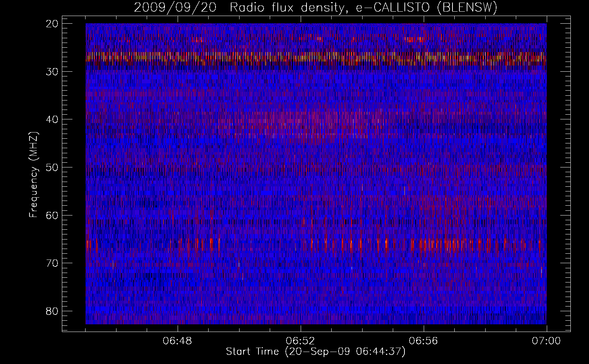Click the 06:48 time tick label
Image resolution: width=589 pixels, height=364 pixels.
177,341
